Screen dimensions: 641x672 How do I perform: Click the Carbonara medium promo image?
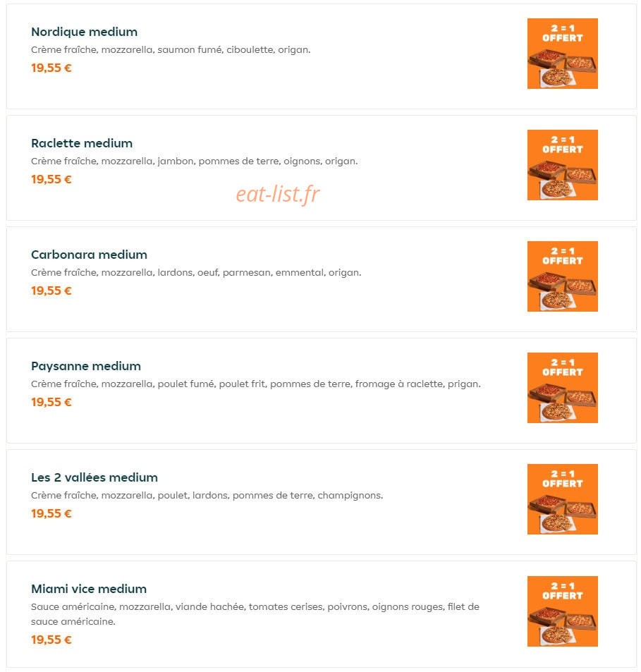[x=562, y=276]
